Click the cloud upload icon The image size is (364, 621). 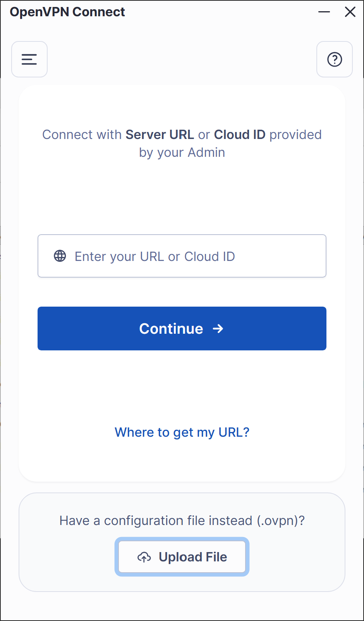[x=144, y=557]
